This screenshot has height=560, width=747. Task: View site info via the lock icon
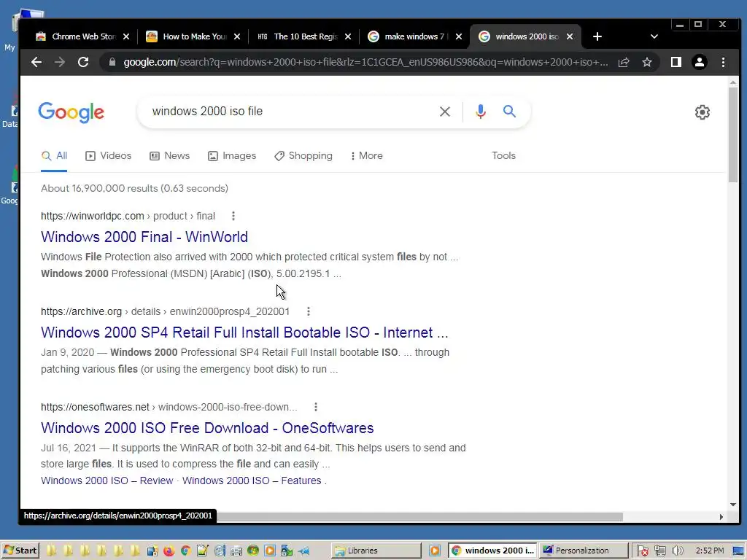coord(112,62)
